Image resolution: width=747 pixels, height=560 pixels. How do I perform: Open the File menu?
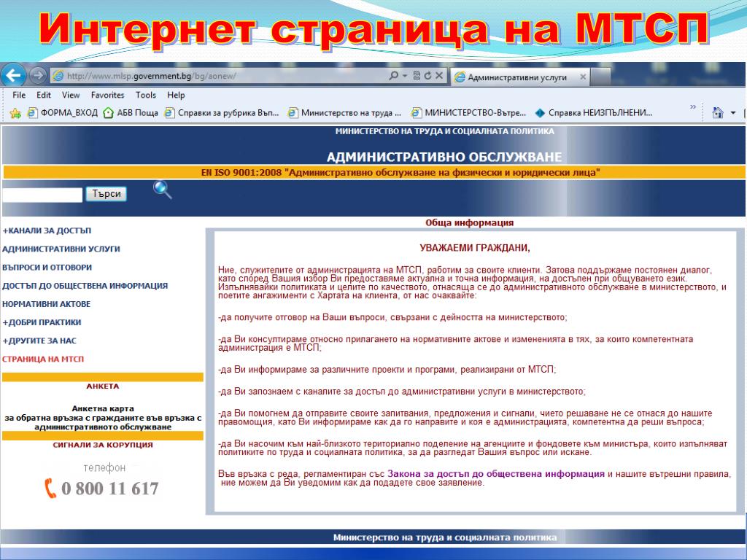click(x=19, y=95)
